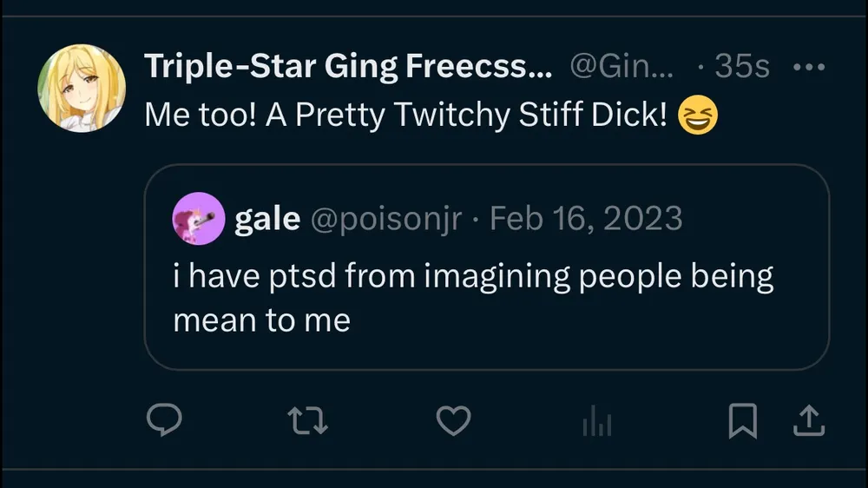868x488 pixels.
Task: Bookmark this tweet
Action: pyautogui.click(x=743, y=421)
